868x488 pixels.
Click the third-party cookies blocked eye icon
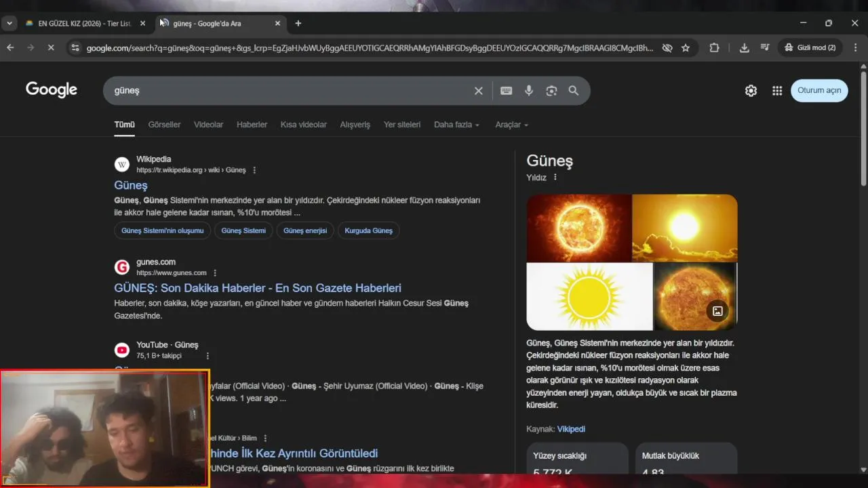[x=667, y=48]
